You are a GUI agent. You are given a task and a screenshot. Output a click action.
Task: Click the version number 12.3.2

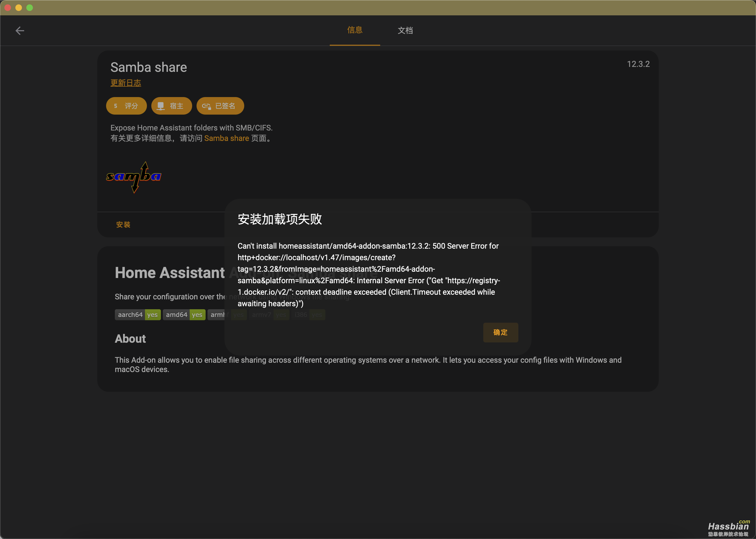[638, 64]
